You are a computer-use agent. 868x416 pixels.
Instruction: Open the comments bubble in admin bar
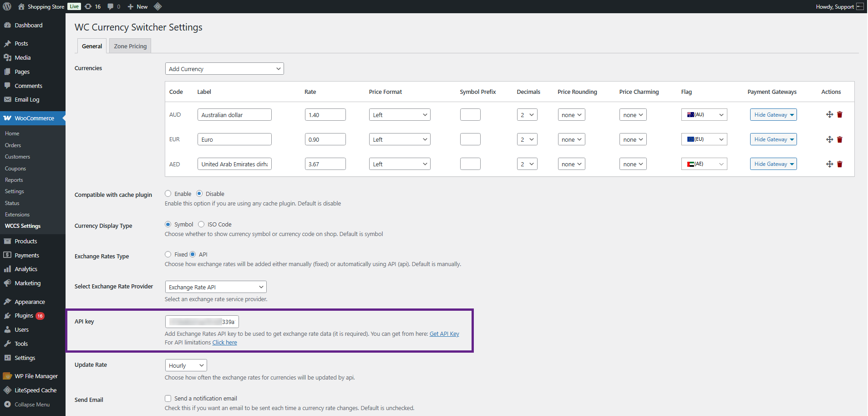pyautogui.click(x=114, y=6)
